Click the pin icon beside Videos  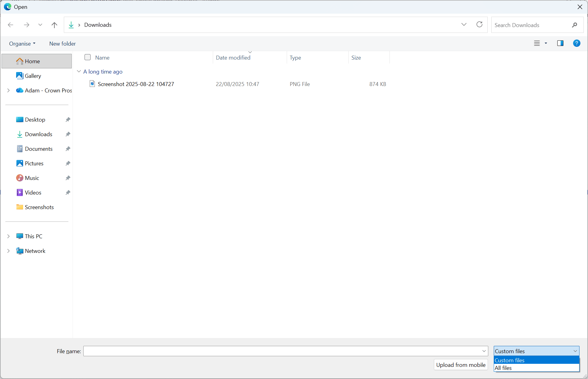tap(68, 192)
